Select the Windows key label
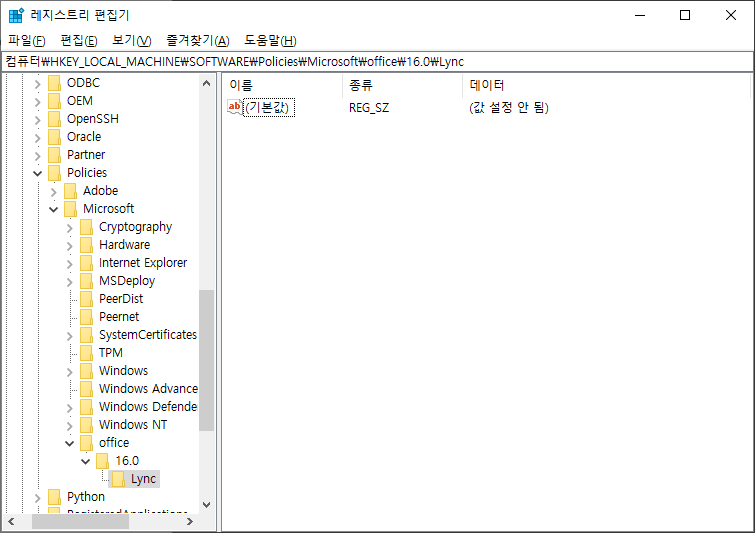 pos(123,371)
